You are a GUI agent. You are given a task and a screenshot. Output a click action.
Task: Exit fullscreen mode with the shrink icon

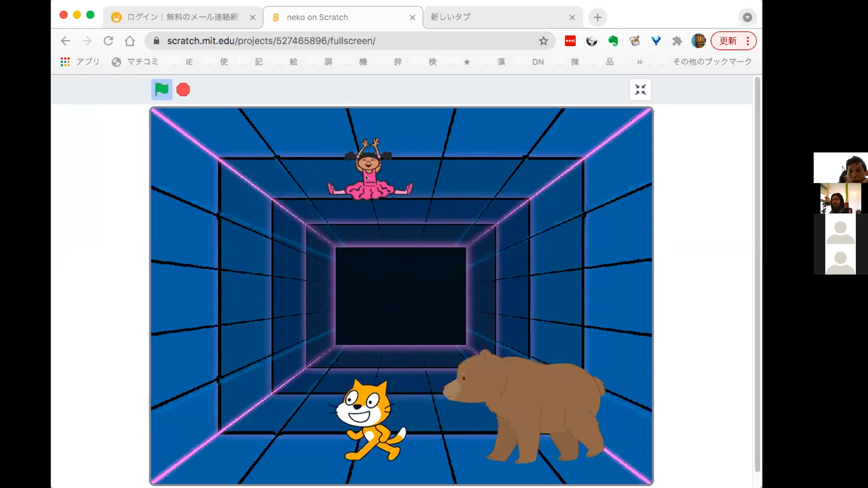pyautogui.click(x=640, y=89)
